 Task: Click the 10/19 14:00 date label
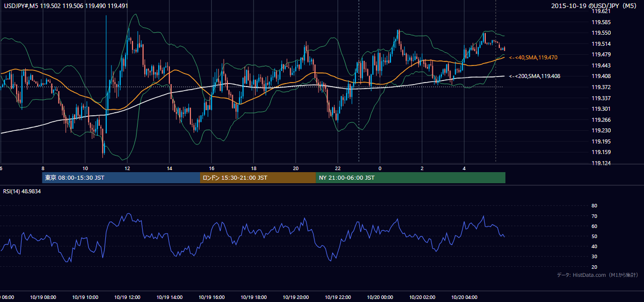click(x=169, y=297)
